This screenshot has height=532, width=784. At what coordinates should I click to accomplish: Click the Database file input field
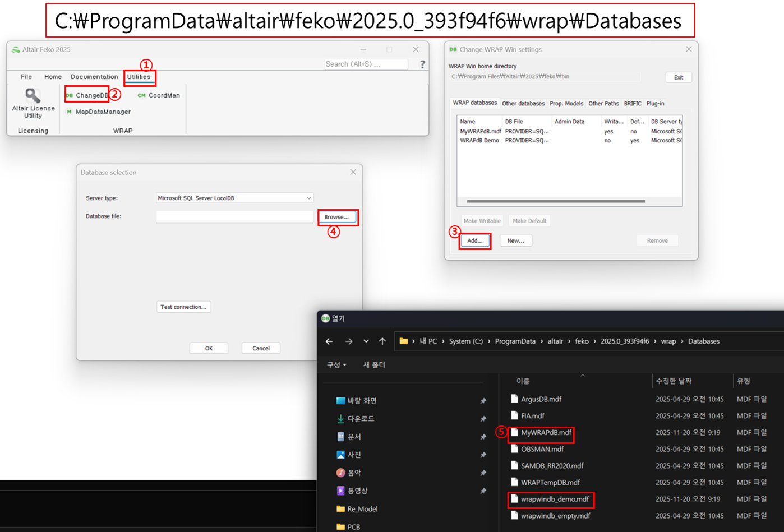[x=234, y=216]
